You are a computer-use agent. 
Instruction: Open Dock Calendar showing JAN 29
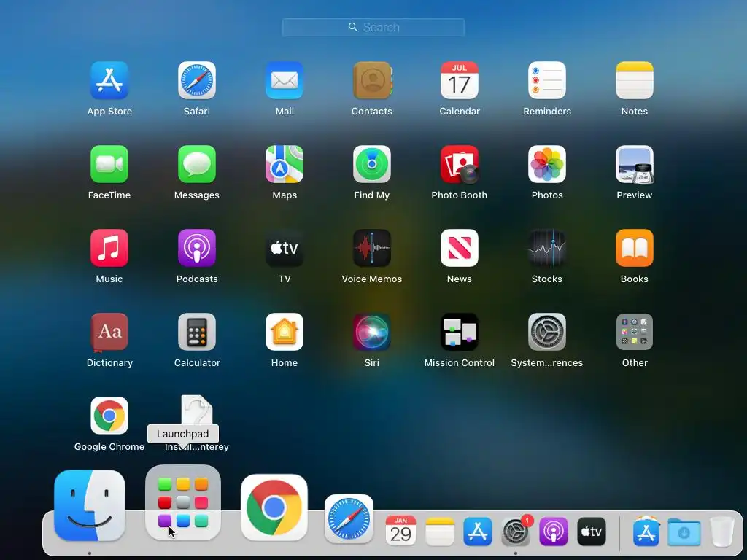click(400, 531)
